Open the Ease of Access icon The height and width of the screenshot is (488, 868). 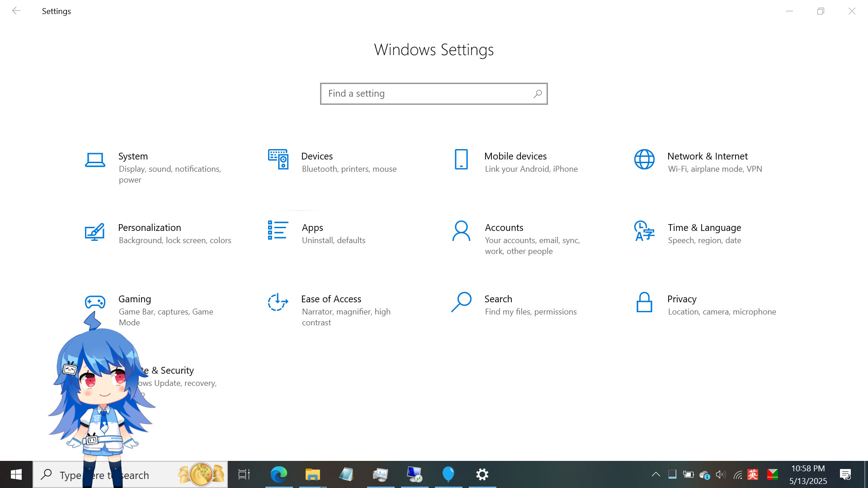(278, 302)
